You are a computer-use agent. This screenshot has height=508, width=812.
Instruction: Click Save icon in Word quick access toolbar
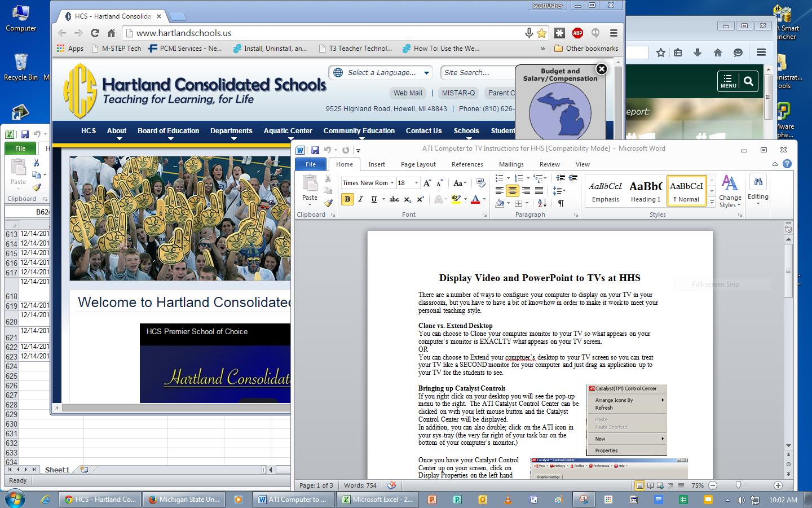coord(315,150)
